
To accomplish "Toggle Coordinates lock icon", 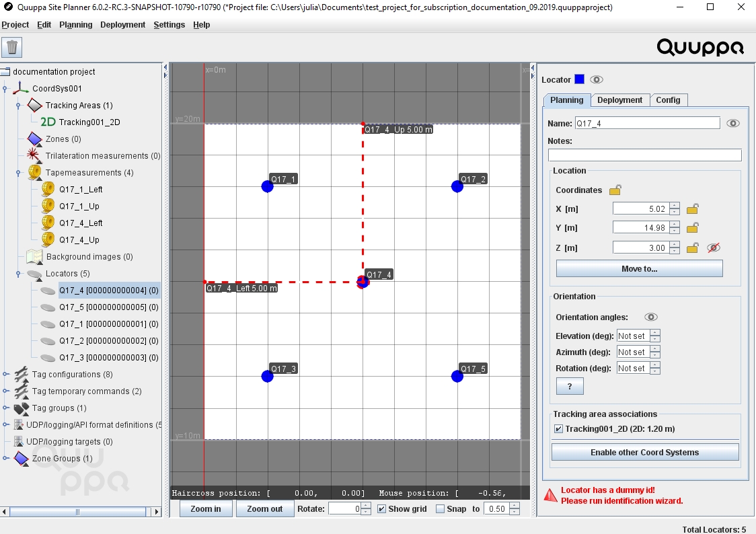I will pos(615,190).
